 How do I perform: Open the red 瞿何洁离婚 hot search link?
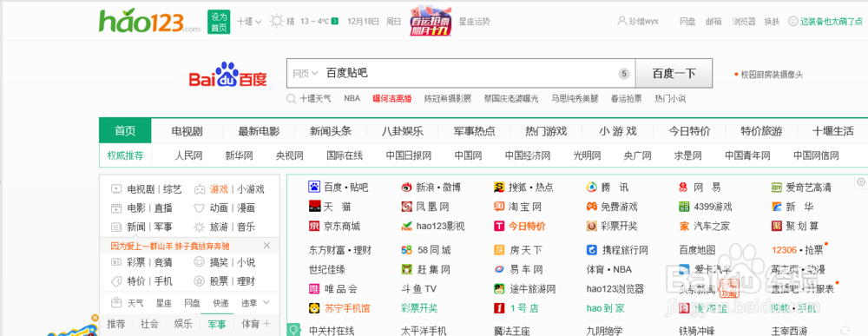[392, 98]
